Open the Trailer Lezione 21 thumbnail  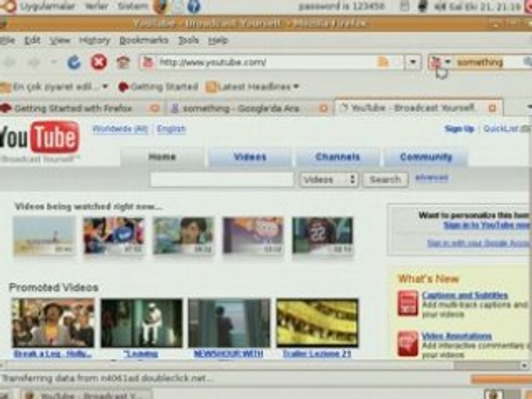[317, 323]
